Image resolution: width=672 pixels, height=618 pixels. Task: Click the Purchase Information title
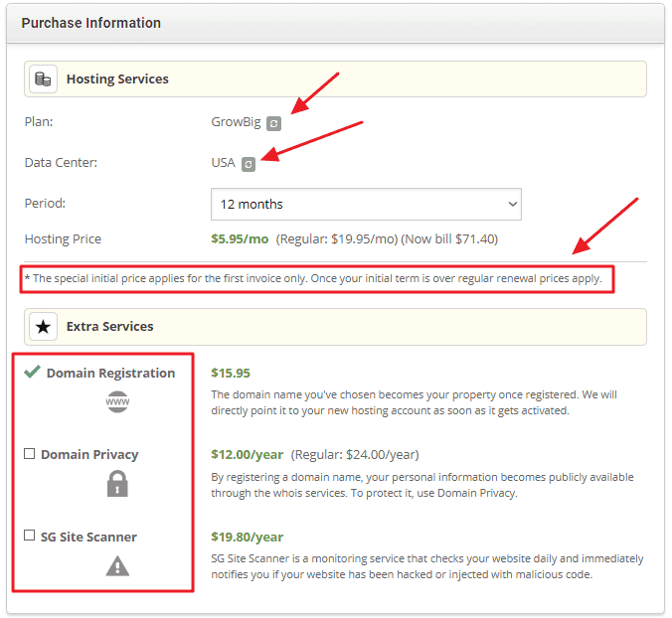90,23
